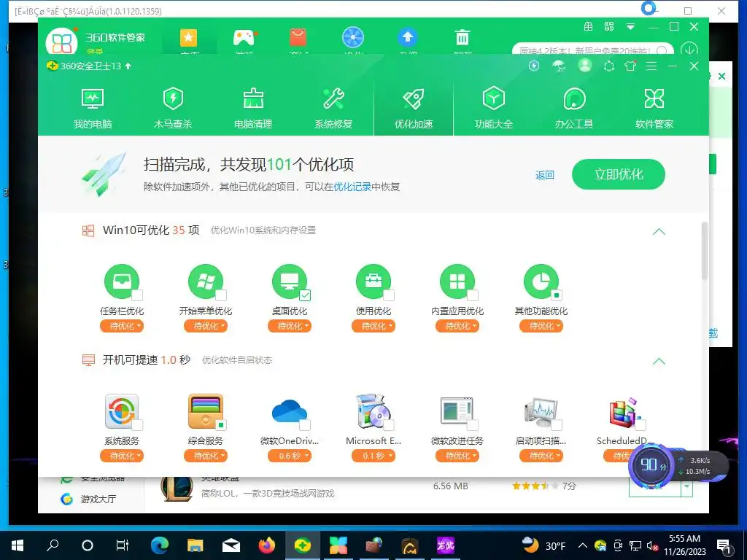Click the umbrella icon in title bar
Image resolution: width=747 pixels, height=560 pixels.
click(x=559, y=66)
